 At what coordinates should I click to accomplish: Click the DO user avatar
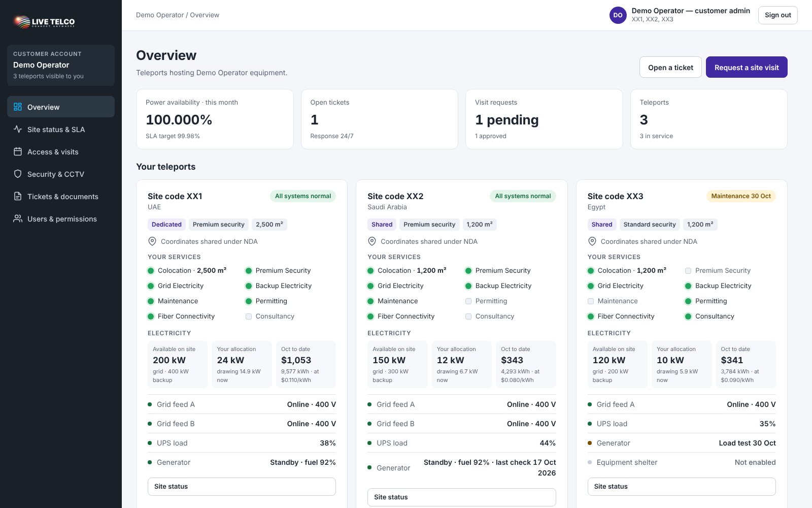tap(618, 15)
